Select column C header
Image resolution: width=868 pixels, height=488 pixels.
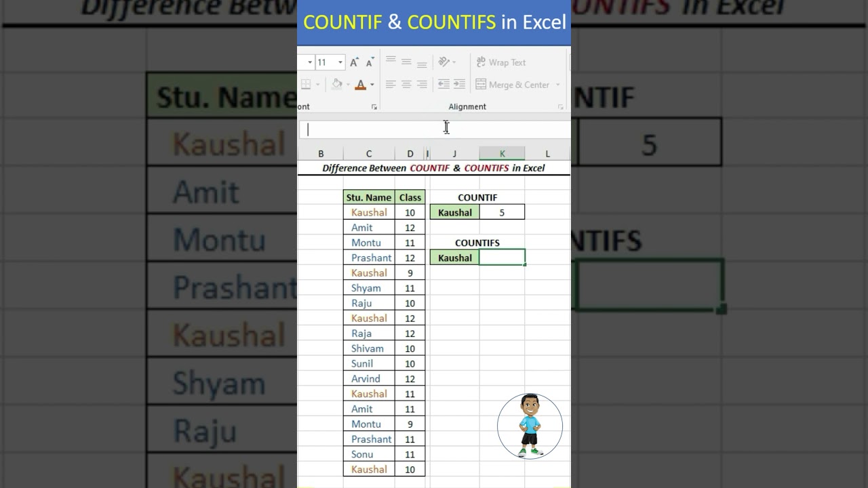[x=369, y=154]
